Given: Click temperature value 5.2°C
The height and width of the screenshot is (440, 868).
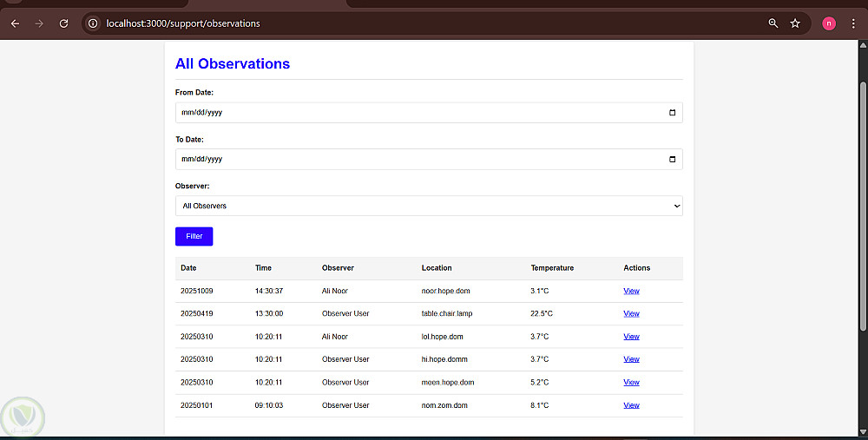Looking at the screenshot, I should click(x=540, y=383).
